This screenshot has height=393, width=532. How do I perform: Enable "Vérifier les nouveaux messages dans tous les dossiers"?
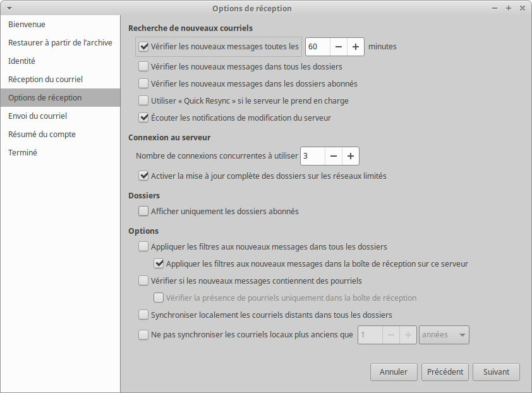(143, 66)
